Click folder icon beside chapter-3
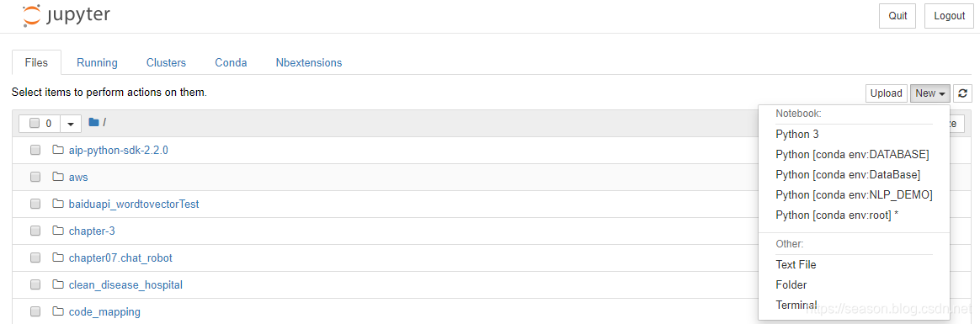 pyautogui.click(x=59, y=231)
